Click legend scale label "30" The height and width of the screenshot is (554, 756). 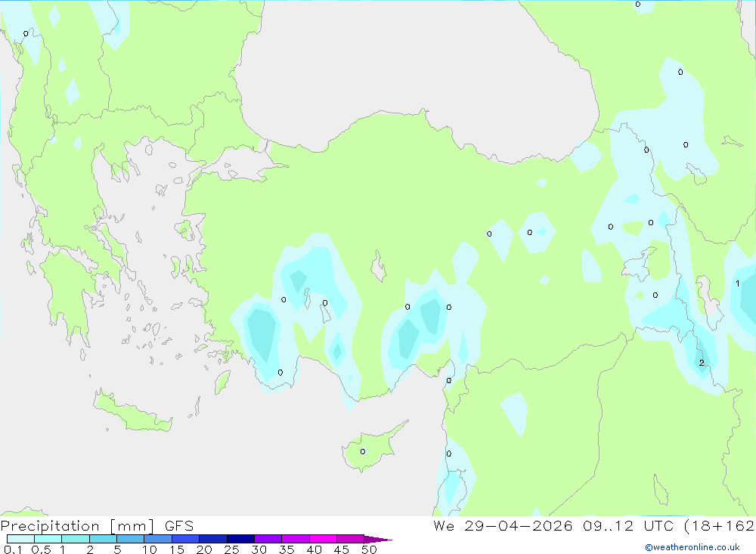point(259,549)
